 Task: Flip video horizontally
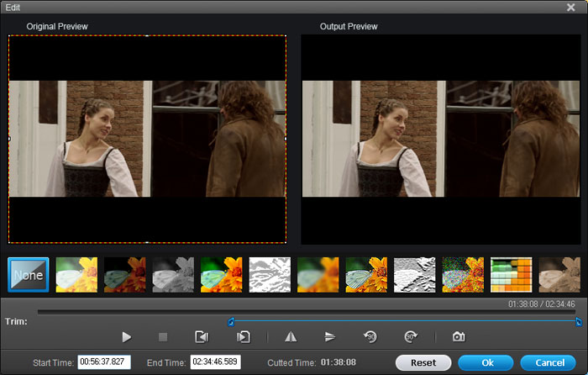pos(291,337)
